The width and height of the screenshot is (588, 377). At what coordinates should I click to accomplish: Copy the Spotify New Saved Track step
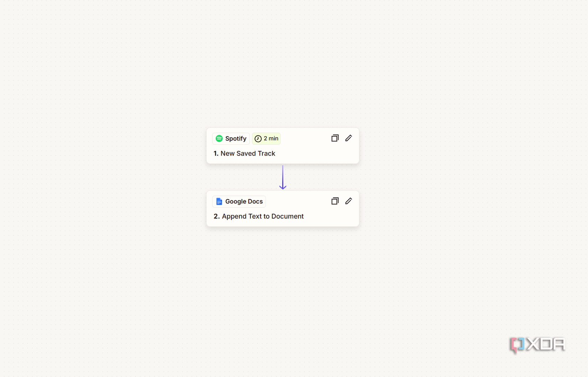[335, 138]
